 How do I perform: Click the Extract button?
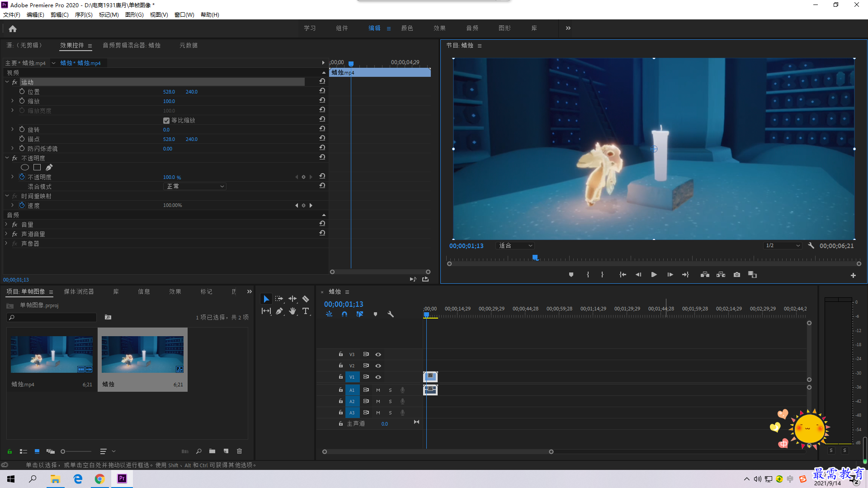(721, 275)
